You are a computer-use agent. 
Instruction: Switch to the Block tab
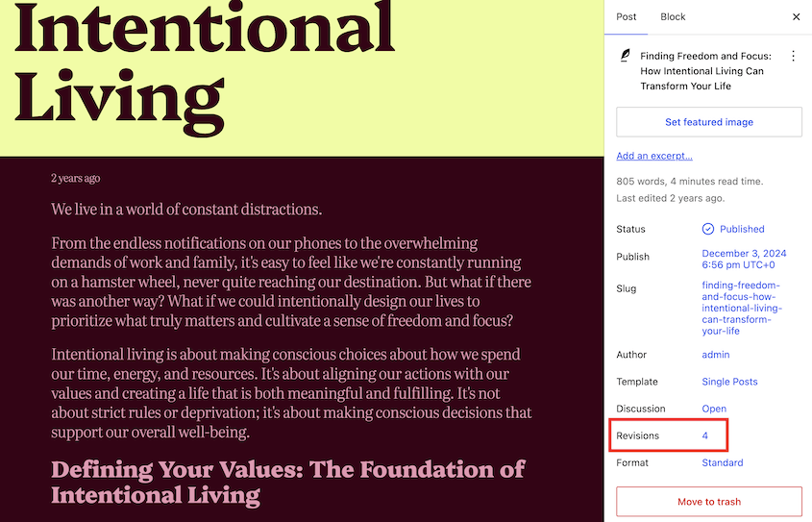coord(672,17)
